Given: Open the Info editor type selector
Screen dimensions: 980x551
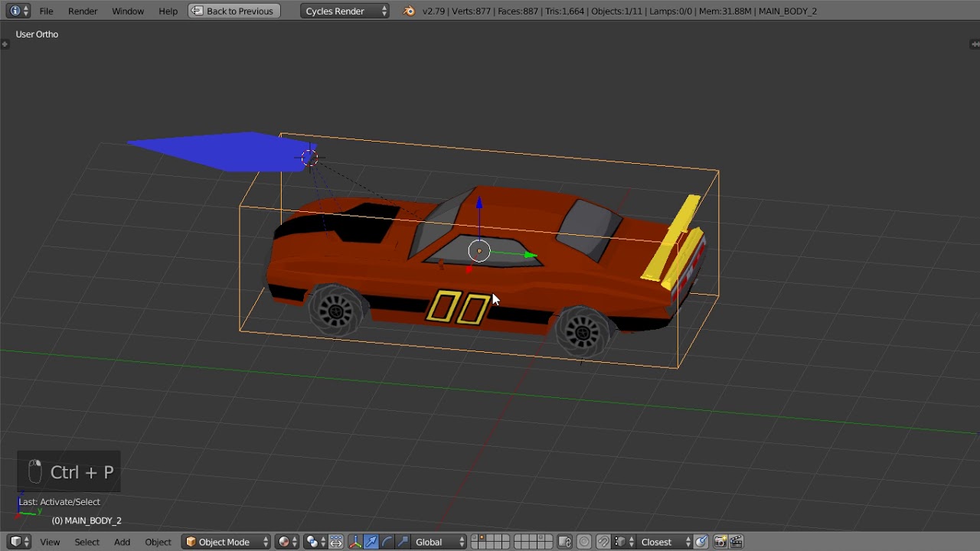Looking at the screenshot, I should [x=18, y=11].
